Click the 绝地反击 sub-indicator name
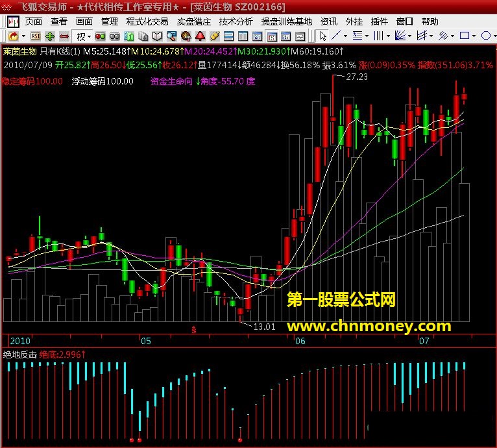Viewport: 497px width, 448px height. point(20,355)
